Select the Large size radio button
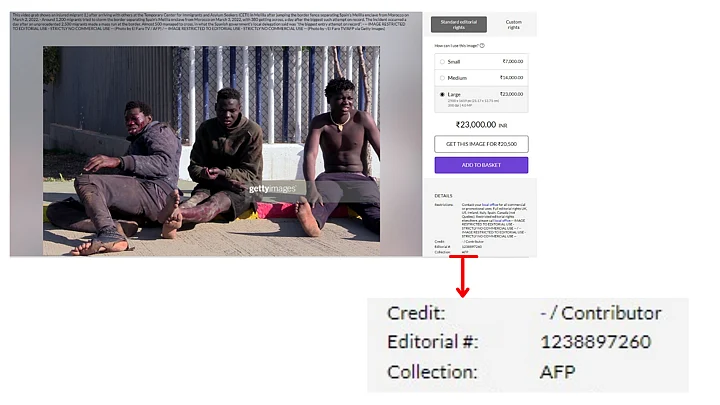Image resolution: width=720 pixels, height=405 pixels. (442, 95)
